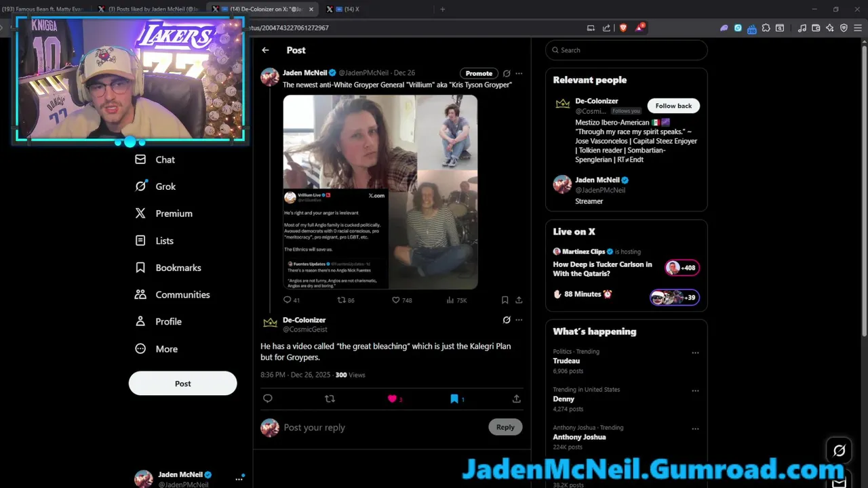Open De-Colonizer's @CosmicGeist handle
868x488 pixels.
click(305, 329)
